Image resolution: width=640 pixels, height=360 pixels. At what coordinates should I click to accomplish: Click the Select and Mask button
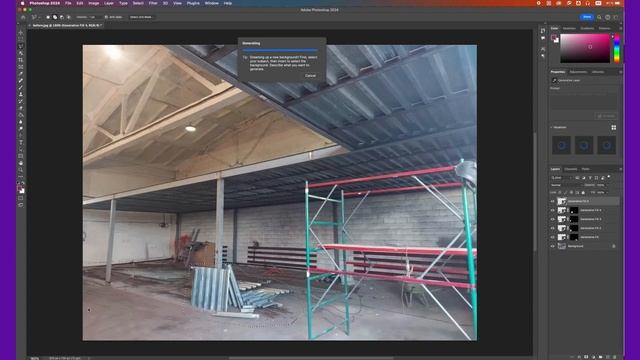tap(141, 17)
